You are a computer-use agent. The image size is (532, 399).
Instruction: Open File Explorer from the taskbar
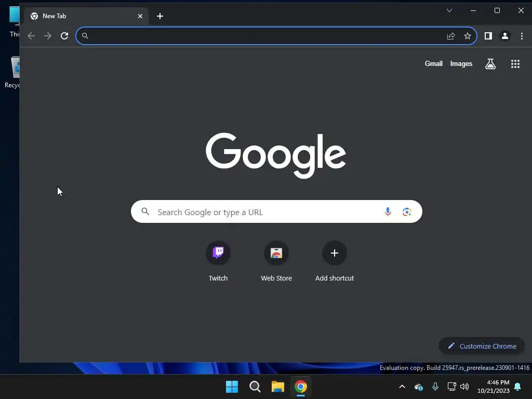(277, 387)
